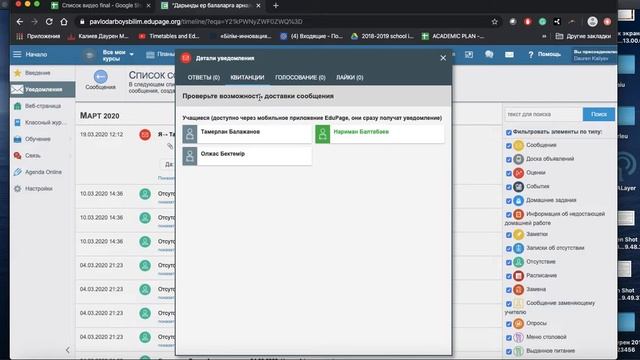Open Chrome home page button
This screenshot has width=640, height=360.
[64, 22]
